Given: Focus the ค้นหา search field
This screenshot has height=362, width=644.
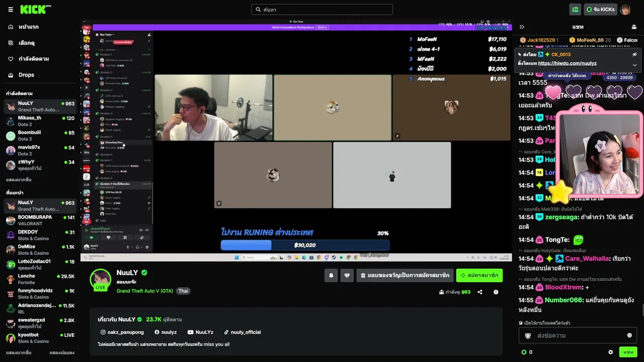Looking at the screenshot, I should tap(322, 10).
